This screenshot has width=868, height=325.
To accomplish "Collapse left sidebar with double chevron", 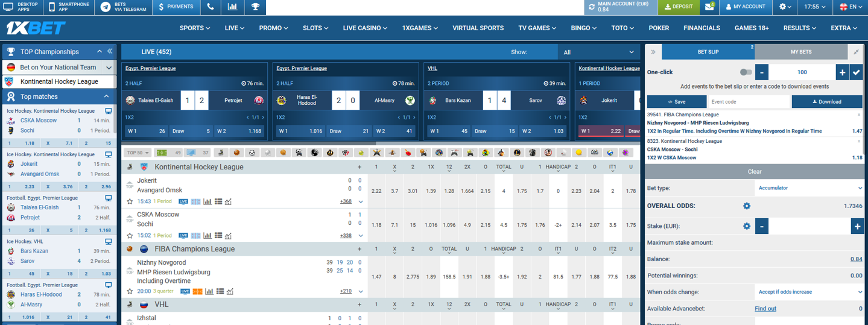I will (110, 51).
